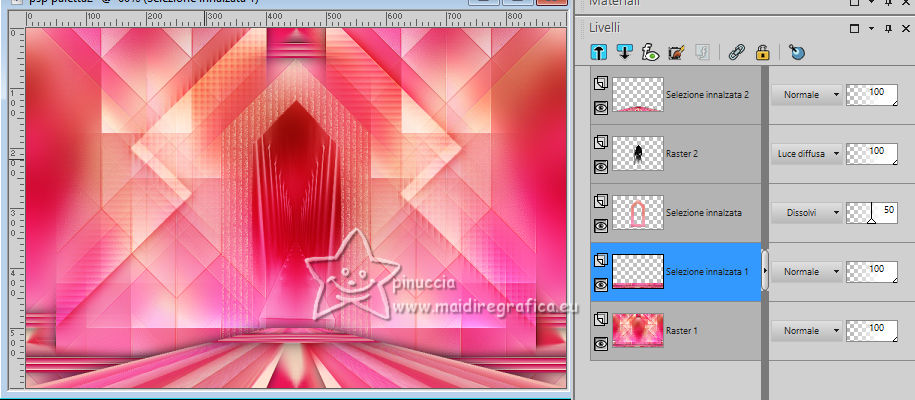Click layer type icon of Raster 1

pyautogui.click(x=601, y=319)
